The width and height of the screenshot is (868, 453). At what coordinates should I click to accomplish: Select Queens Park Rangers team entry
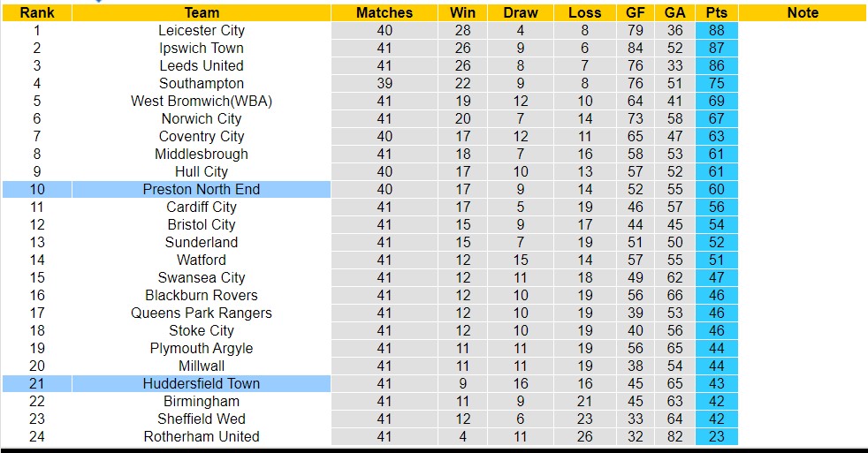point(202,313)
